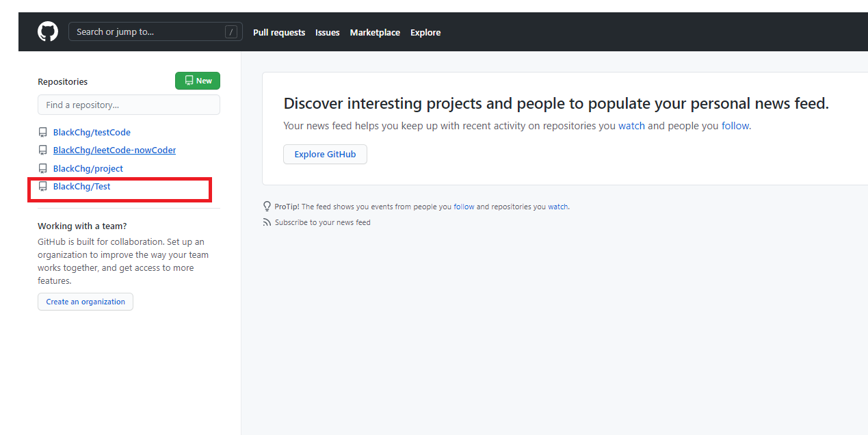Click the repo icon beside BlackChg/testCode
868x435 pixels.
point(43,132)
